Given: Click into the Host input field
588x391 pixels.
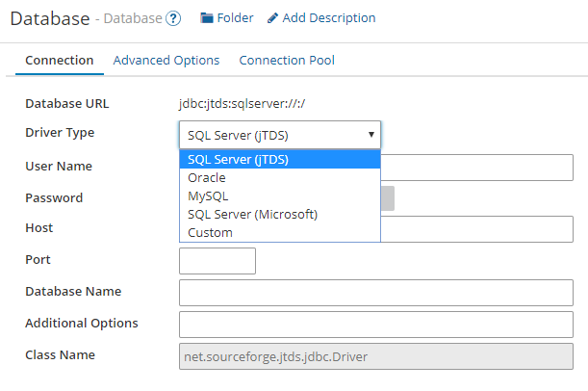Looking at the screenshot, I should click(476, 229).
